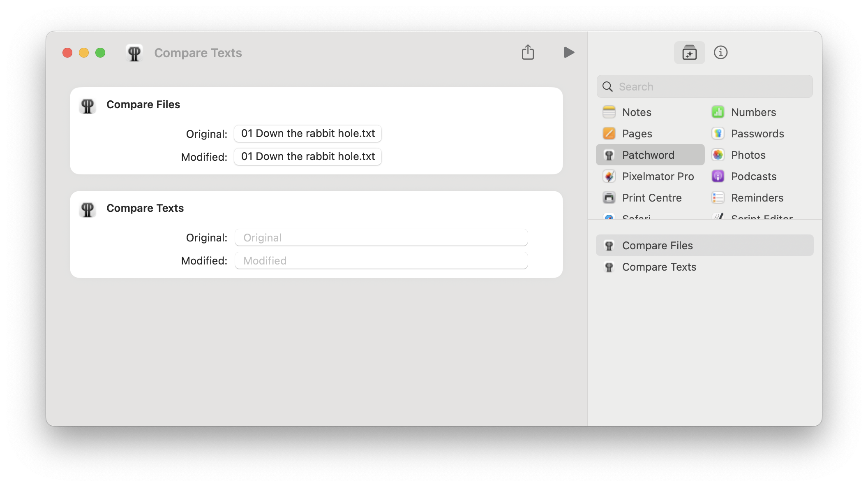Select Patchword in the apps list
Viewport: 868px width, 487px height.
tap(650, 155)
